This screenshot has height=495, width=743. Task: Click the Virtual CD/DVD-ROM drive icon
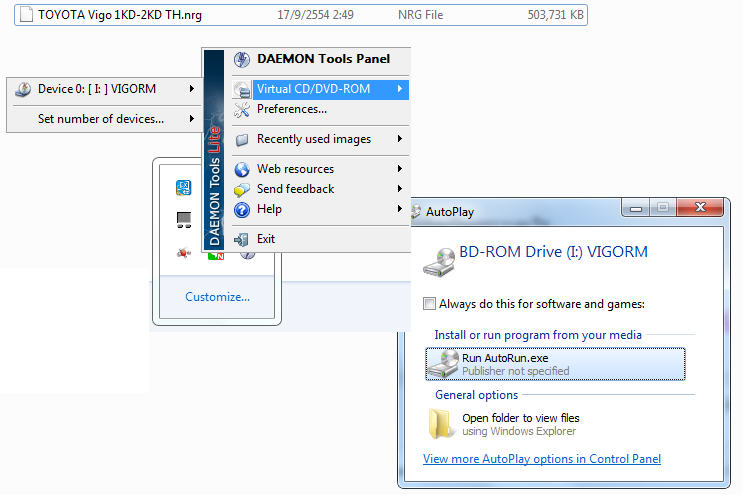point(242,89)
